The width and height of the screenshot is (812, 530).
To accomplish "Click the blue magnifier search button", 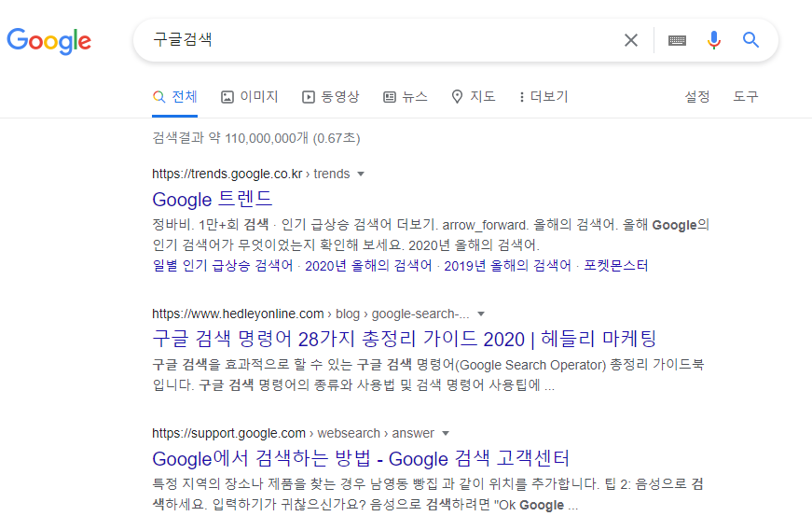I will click(750, 40).
